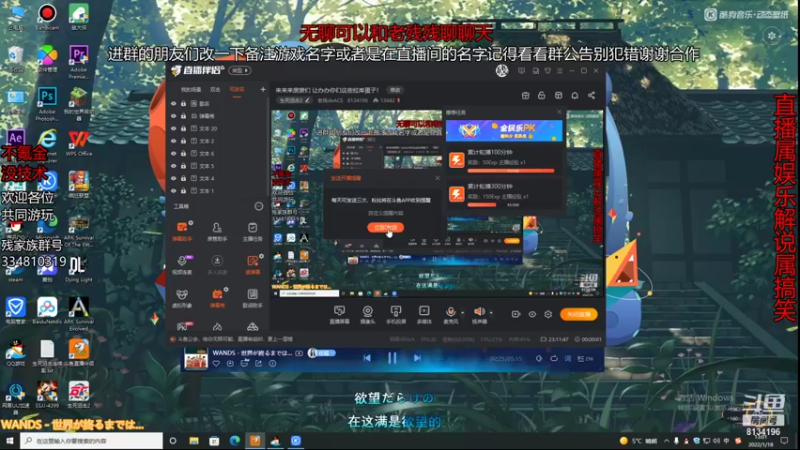The image size is (800, 450).
Task: Mute the 扬声器 speaker icon
Action: coord(479,312)
